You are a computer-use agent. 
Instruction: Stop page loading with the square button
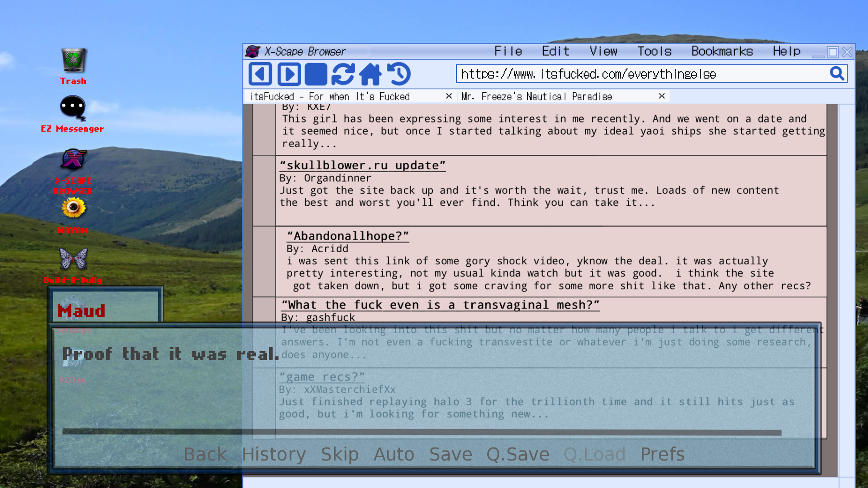(x=316, y=74)
